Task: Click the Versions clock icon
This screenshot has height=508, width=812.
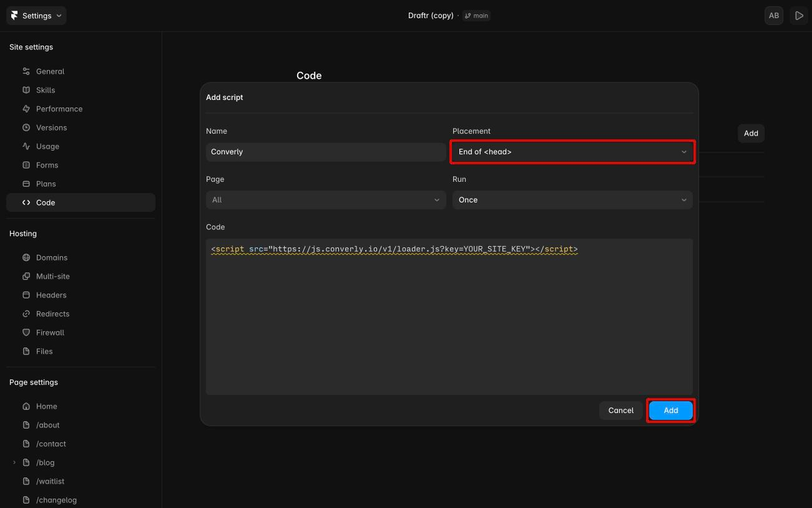Action: point(26,128)
